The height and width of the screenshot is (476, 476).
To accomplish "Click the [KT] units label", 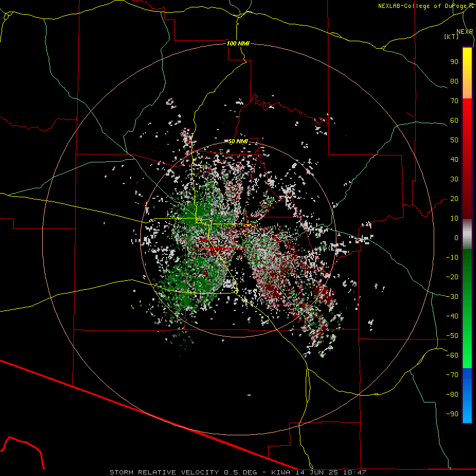I will tap(451, 36).
